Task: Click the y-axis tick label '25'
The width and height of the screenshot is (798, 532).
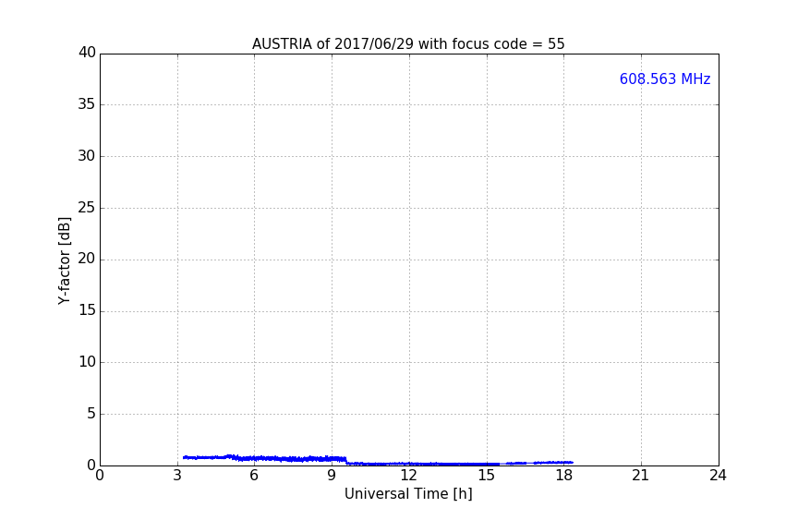Action: (87, 207)
